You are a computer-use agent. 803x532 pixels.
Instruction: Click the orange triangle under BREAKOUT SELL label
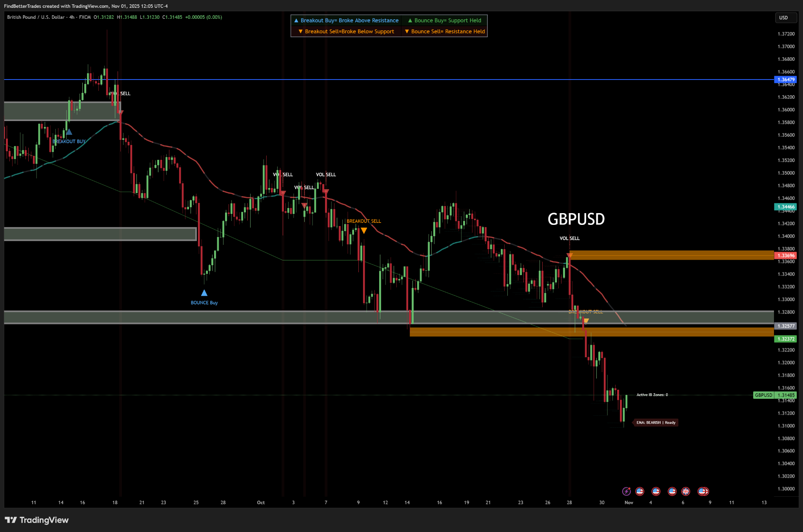pos(364,231)
